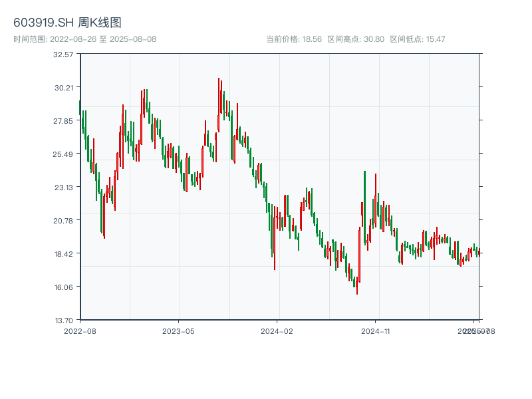532x399 pixels.
Task: Click the 13.70 y-axis label
Action: click(64, 321)
